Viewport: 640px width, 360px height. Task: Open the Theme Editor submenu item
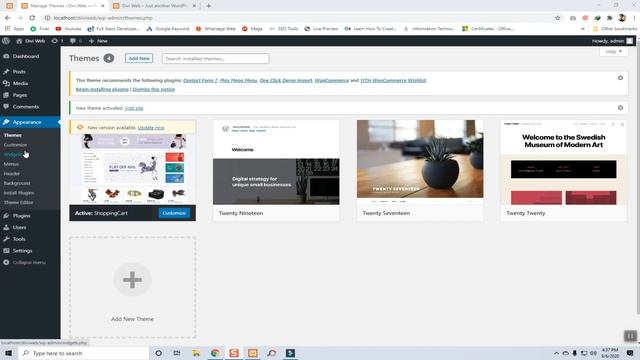click(18, 202)
